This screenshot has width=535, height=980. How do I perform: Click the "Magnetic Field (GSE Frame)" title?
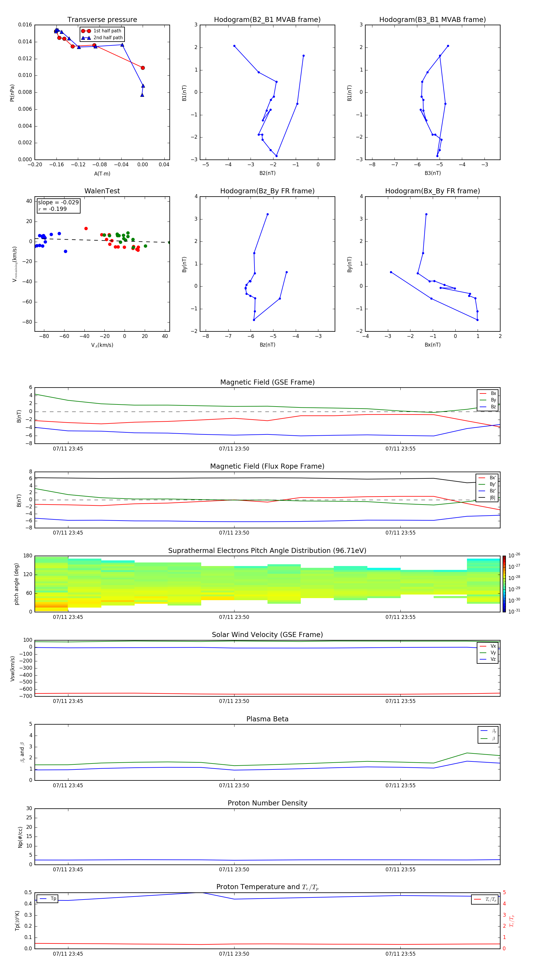point(267,382)
